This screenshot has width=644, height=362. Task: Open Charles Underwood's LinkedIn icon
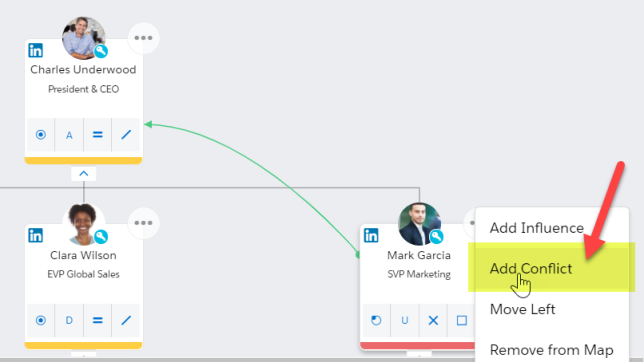(x=36, y=51)
